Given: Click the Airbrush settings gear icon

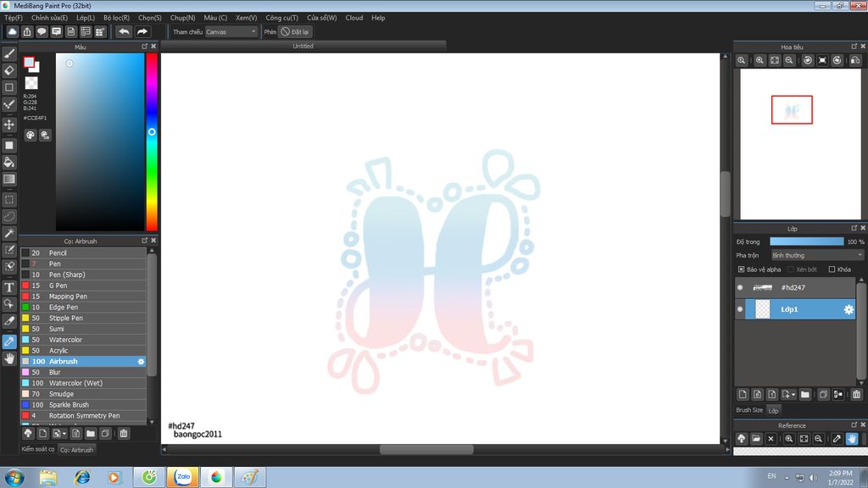Looking at the screenshot, I should point(142,361).
